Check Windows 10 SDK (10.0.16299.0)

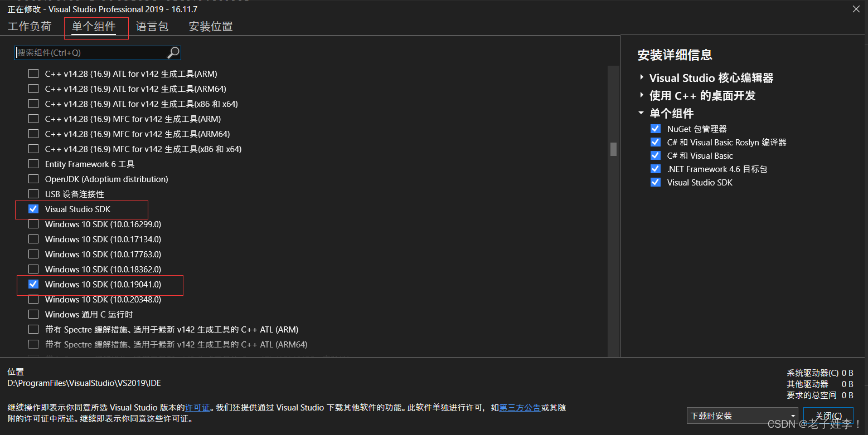(x=33, y=224)
